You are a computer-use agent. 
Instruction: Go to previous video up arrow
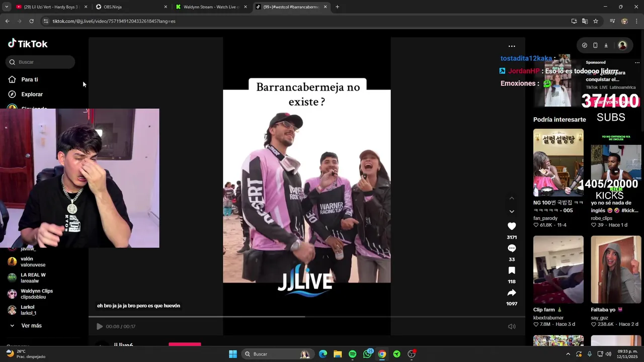512,198
